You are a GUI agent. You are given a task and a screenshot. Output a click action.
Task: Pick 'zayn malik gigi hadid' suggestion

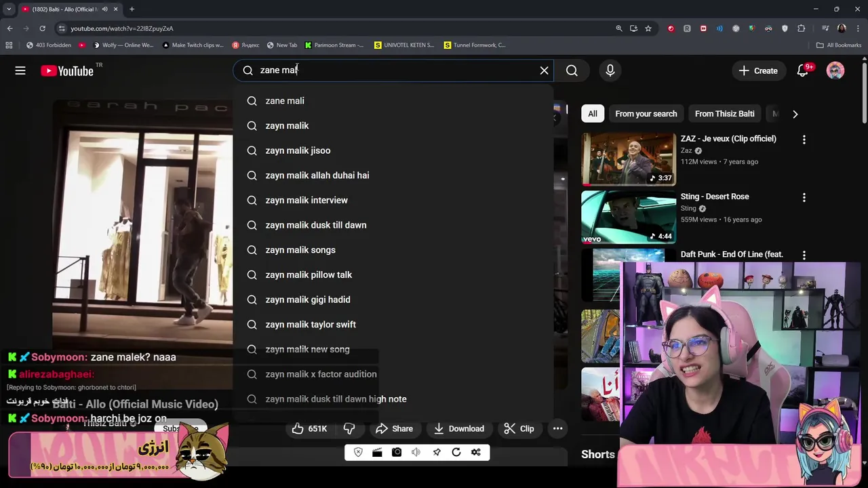[393, 300]
